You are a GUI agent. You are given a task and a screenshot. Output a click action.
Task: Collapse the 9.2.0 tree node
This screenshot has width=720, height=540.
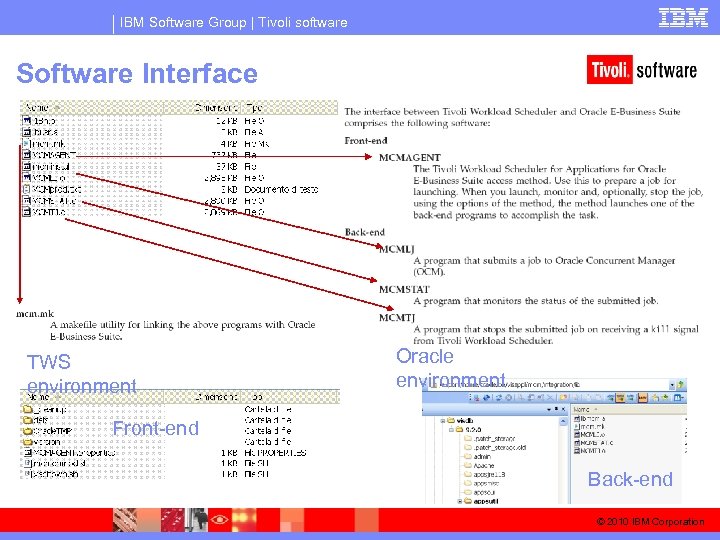[452, 430]
